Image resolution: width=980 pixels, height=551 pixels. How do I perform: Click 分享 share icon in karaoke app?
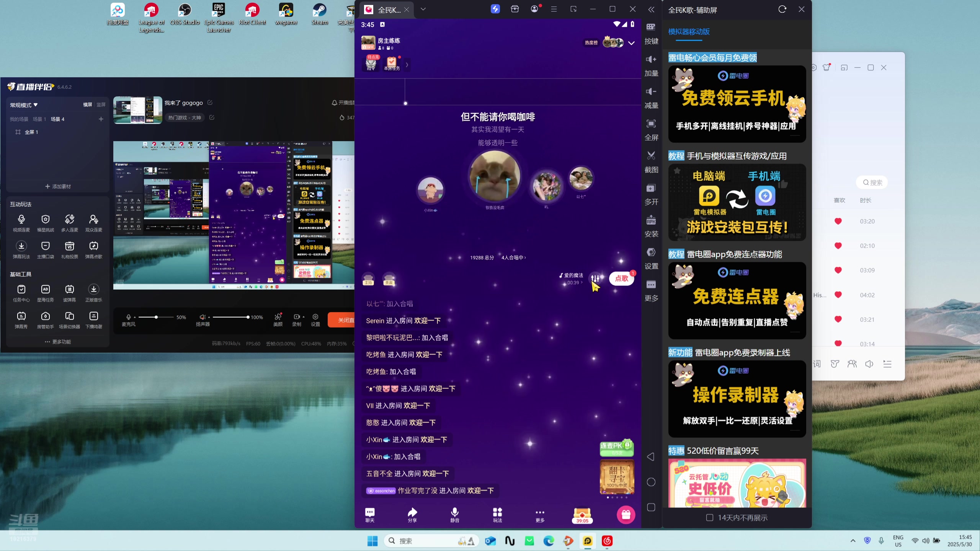pos(412,515)
